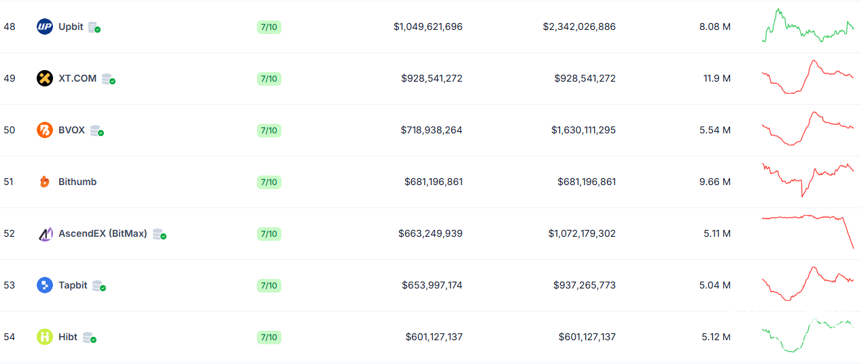Screen dimensions: 868x364
Task: Click BVOX's $718,938,264 volume value
Action: 431,130
